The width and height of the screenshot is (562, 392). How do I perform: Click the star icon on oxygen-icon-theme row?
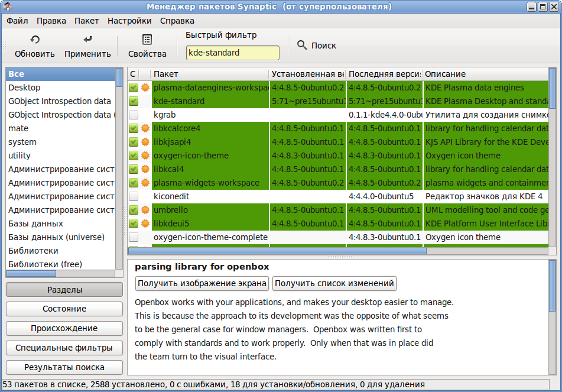click(x=145, y=155)
